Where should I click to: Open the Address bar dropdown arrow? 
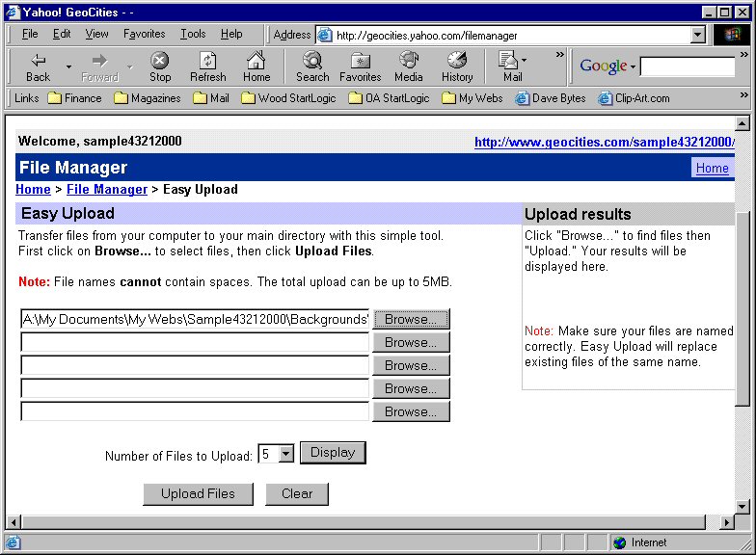pos(698,35)
